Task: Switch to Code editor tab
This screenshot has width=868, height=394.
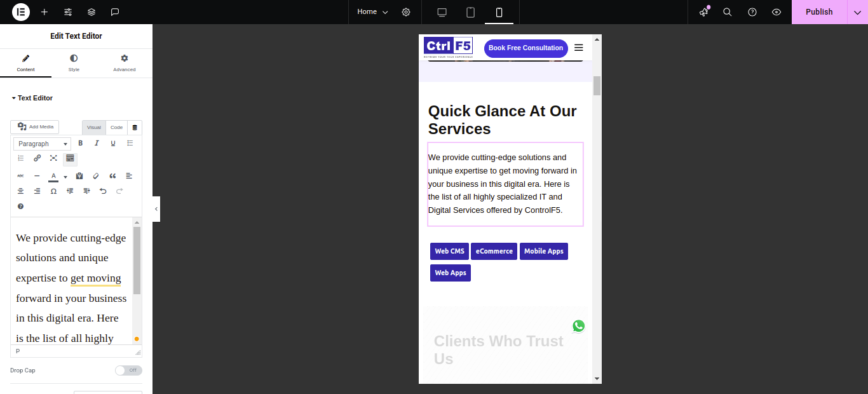Action: tap(116, 128)
